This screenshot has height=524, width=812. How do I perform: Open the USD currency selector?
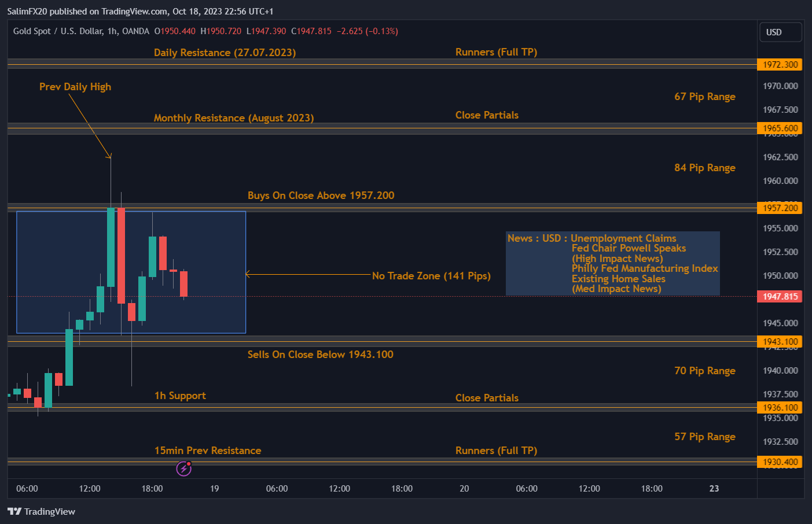coord(780,32)
